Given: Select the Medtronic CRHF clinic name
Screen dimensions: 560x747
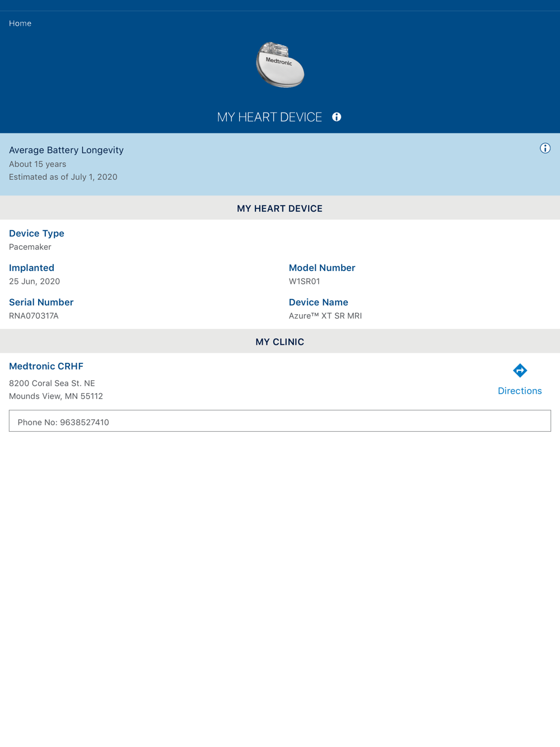Looking at the screenshot, I should [x=46, y=366].
